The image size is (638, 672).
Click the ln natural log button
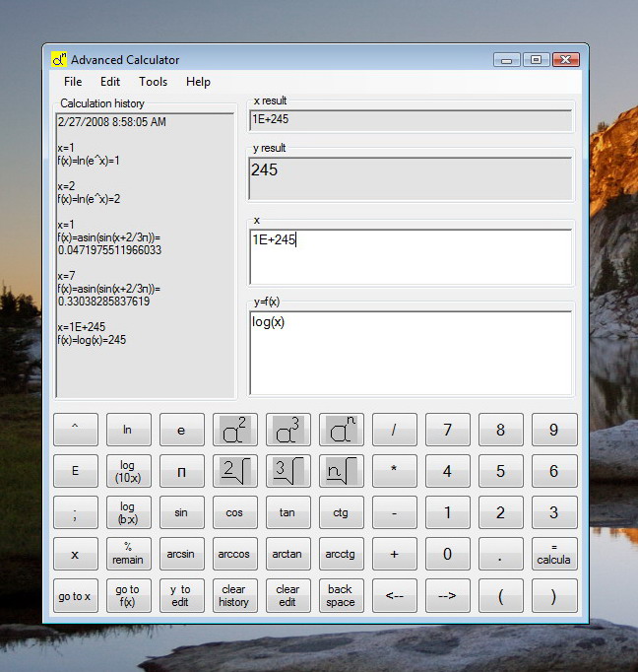128,430
